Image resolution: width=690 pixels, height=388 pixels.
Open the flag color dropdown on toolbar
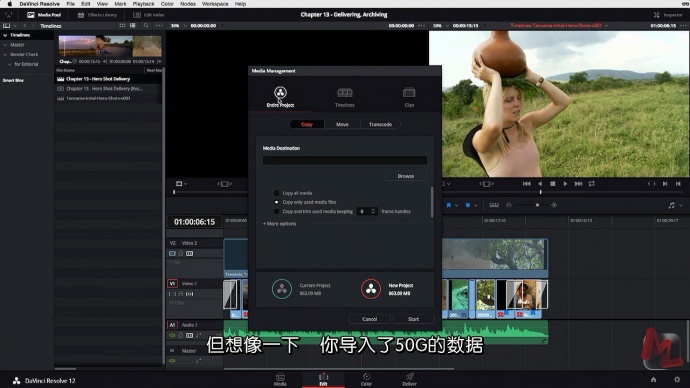(457, 205)
